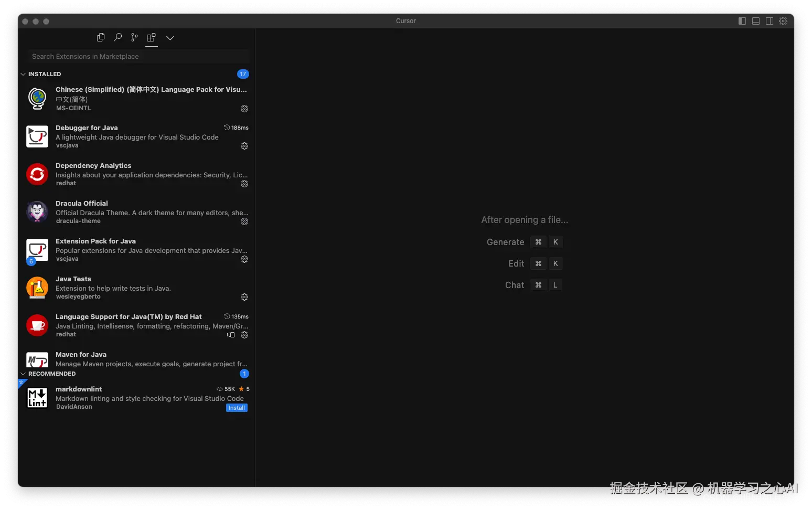Open manage gear for Chinese Language Pack
The image size is (812, 509).
(x=244, y=109)
